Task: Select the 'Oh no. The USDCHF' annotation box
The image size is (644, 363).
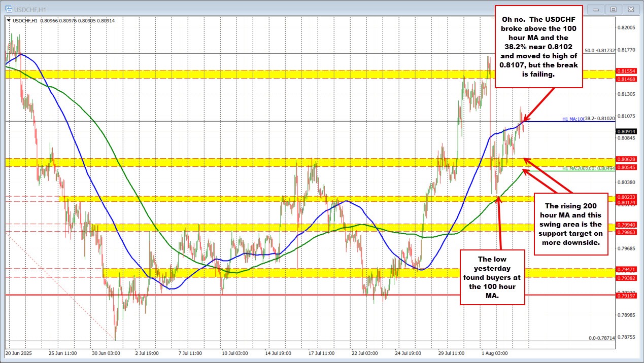Action: (x=538, y=46)
